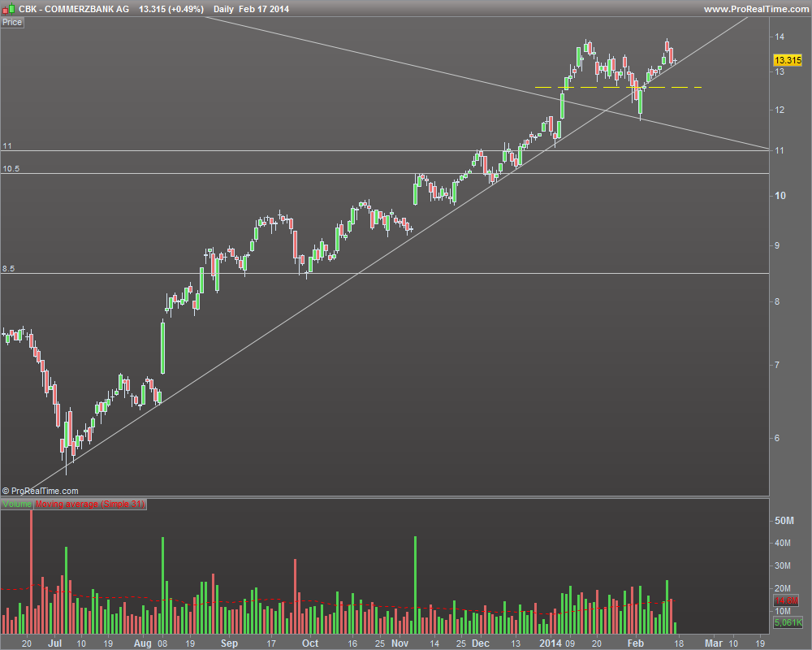812x650 pixels.
Task: Select the horizontal line labeled 10.5
Action: tap(385, 174)
